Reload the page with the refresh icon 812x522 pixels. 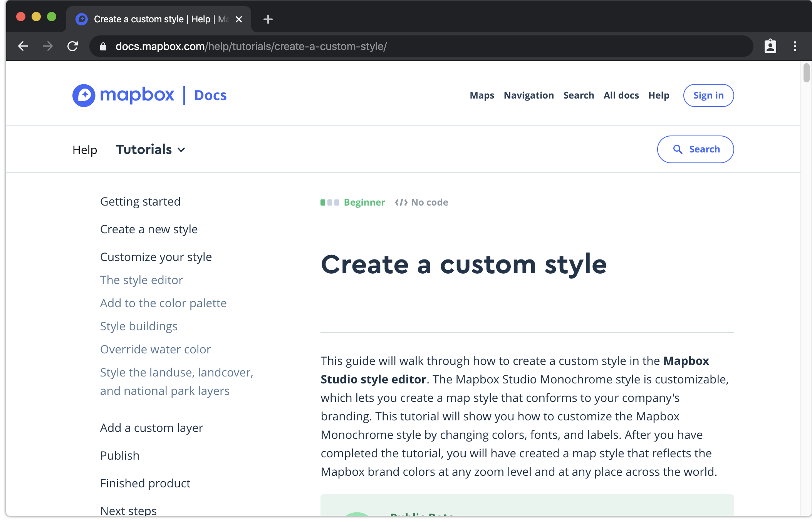tap(72, 46)
